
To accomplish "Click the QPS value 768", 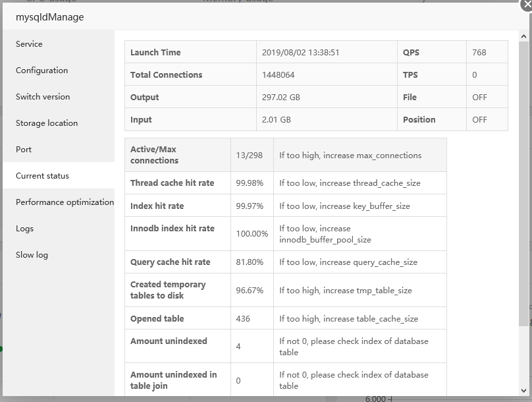I will point(479,53).
